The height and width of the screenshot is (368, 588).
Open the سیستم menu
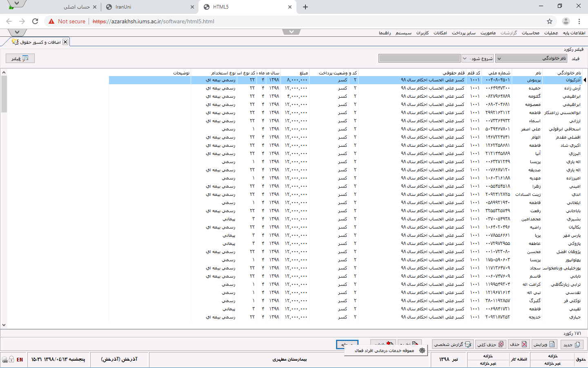(403, 33)
